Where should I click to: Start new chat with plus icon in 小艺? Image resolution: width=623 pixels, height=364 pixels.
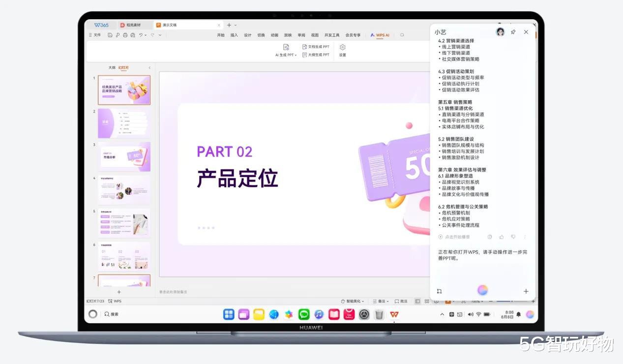[526, 291]
